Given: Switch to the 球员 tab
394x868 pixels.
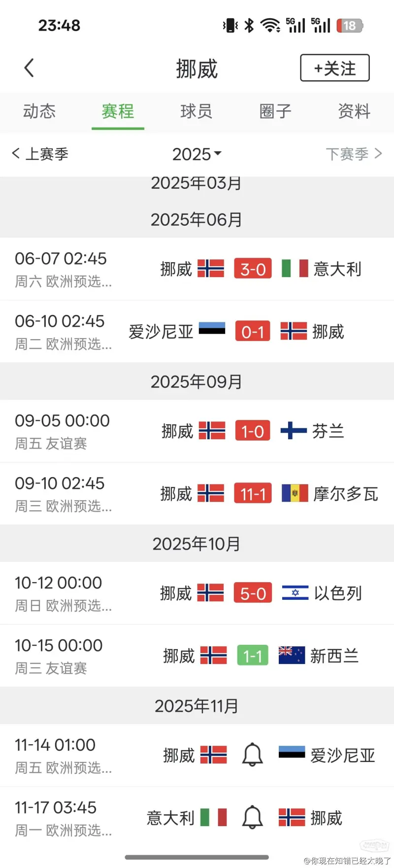Looking at the screenshot, I should point(197,111).
